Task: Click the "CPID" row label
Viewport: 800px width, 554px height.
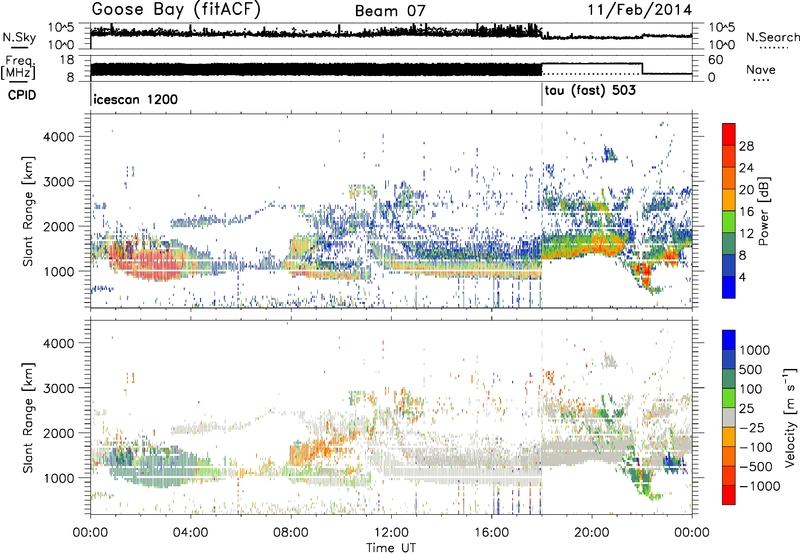Action: click(x=22, y=95)
